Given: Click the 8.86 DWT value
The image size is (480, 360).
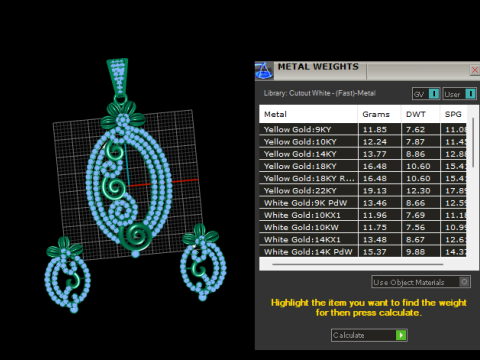Looking at the screenshot, I should (x=415, y=154).
